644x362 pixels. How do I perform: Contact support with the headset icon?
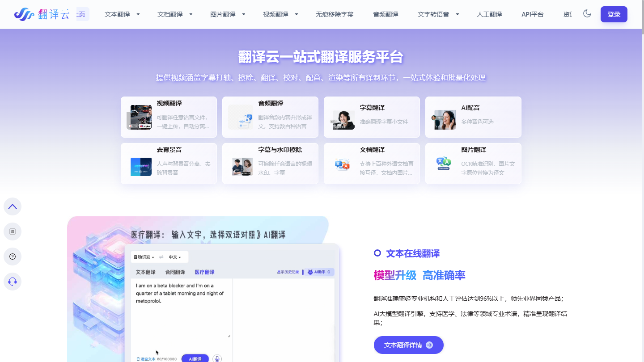[13, 282]
